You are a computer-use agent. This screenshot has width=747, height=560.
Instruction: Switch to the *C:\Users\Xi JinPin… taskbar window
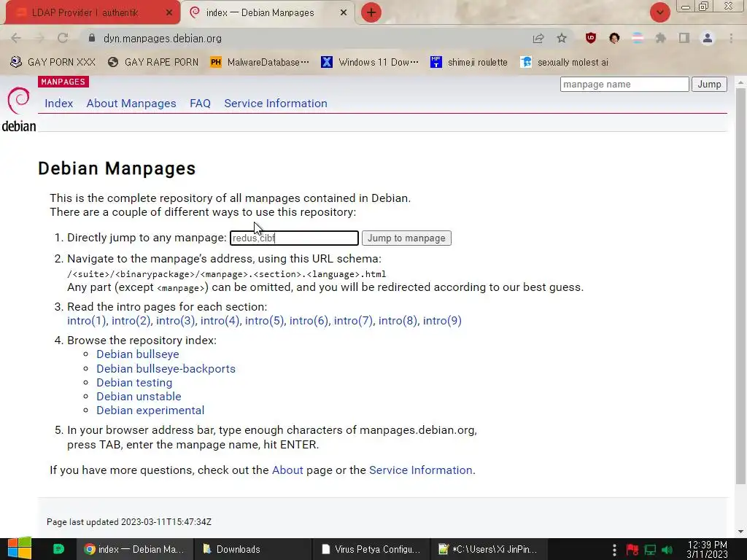[x=488, y=549]
